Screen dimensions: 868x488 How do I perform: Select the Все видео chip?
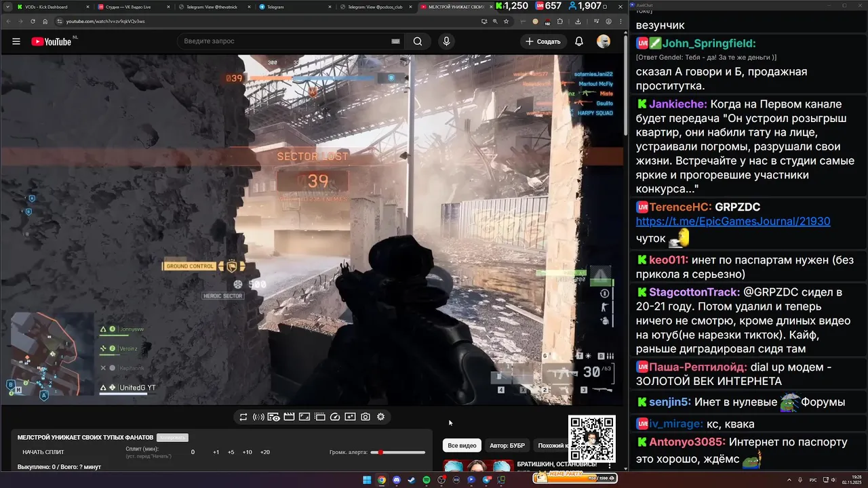click(x=463, y=445)
